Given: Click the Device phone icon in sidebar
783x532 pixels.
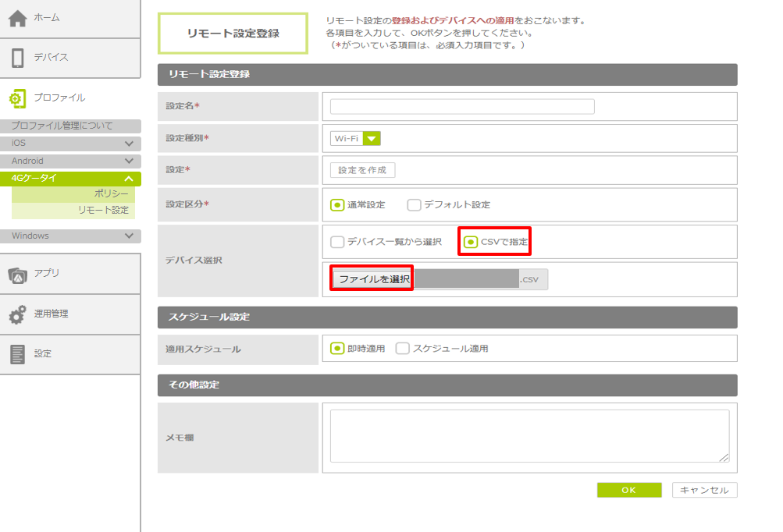Looking at the screenshot, I should point(17,58).
